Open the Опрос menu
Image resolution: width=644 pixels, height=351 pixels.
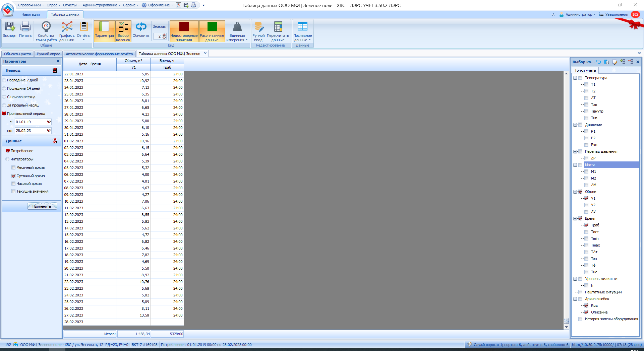[53, 5]
